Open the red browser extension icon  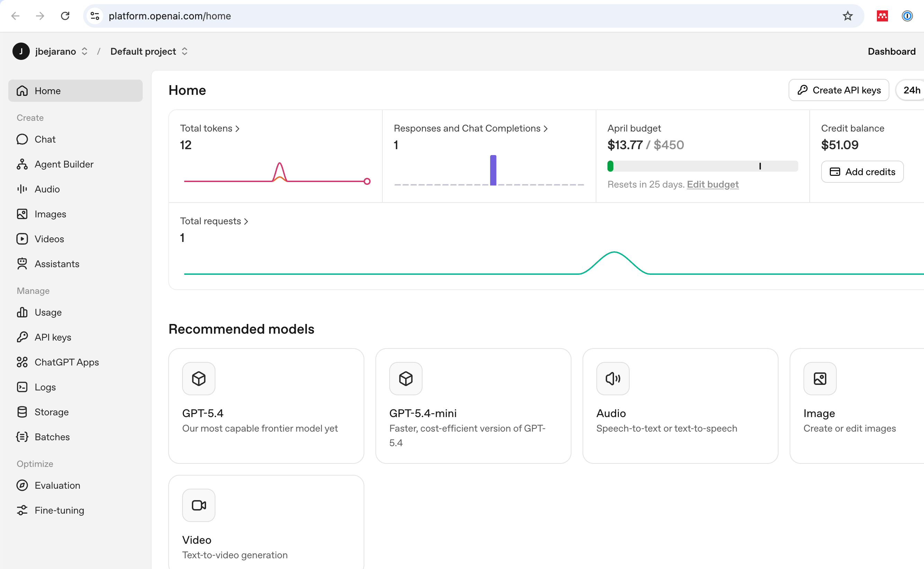[x=882, y=16]
